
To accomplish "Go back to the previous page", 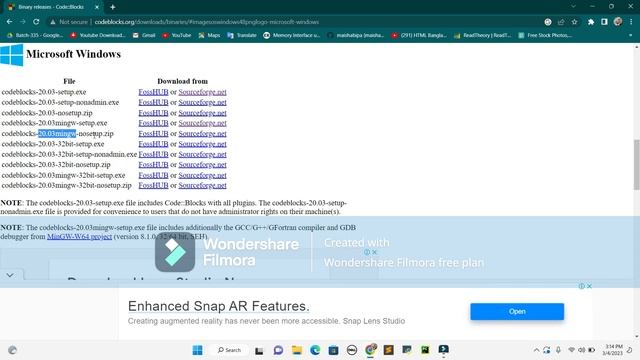I will tap(9, 22).
